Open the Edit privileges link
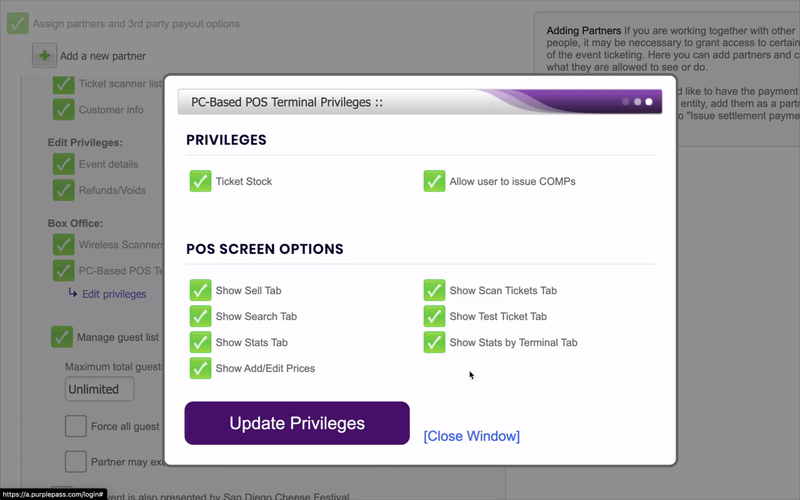800x500 pixels. 113,294
